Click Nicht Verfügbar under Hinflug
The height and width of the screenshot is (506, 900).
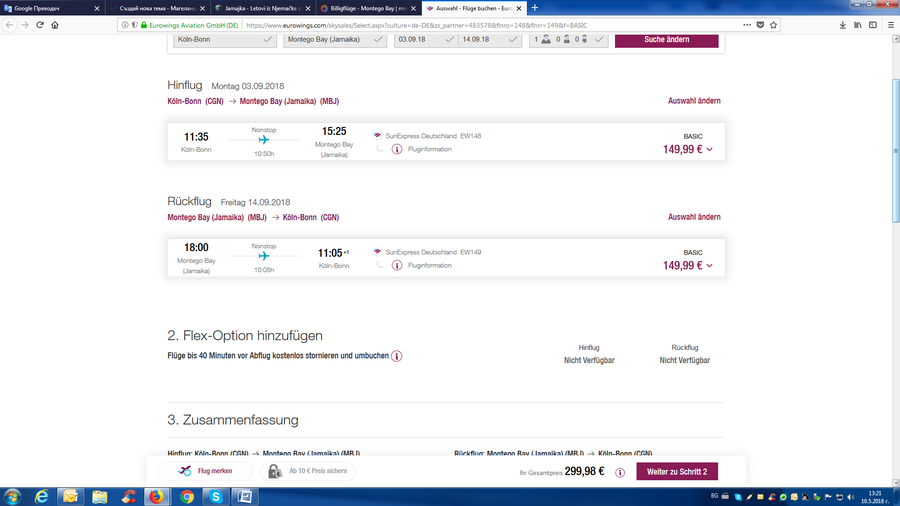tap(589, 360)
